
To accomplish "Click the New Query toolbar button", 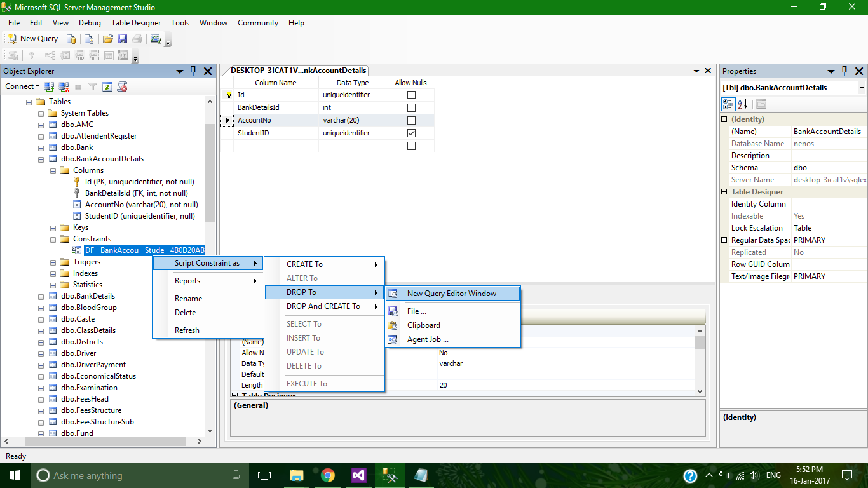I will click(x=33, y=39).
